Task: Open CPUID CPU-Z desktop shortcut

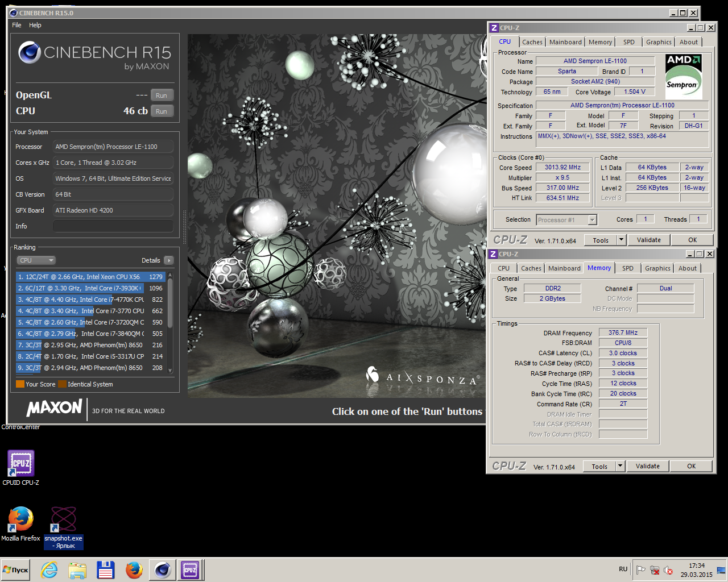Action: 21,468
